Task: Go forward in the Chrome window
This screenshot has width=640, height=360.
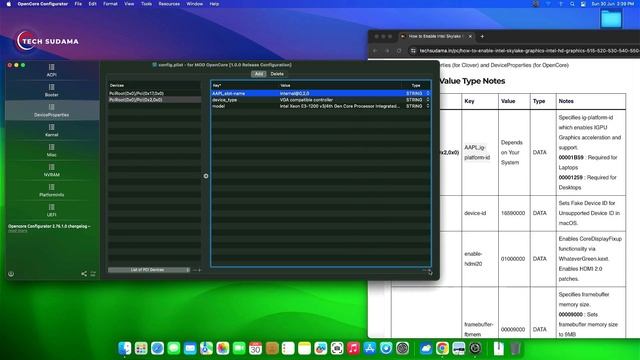Action: (x=387, y=51)
